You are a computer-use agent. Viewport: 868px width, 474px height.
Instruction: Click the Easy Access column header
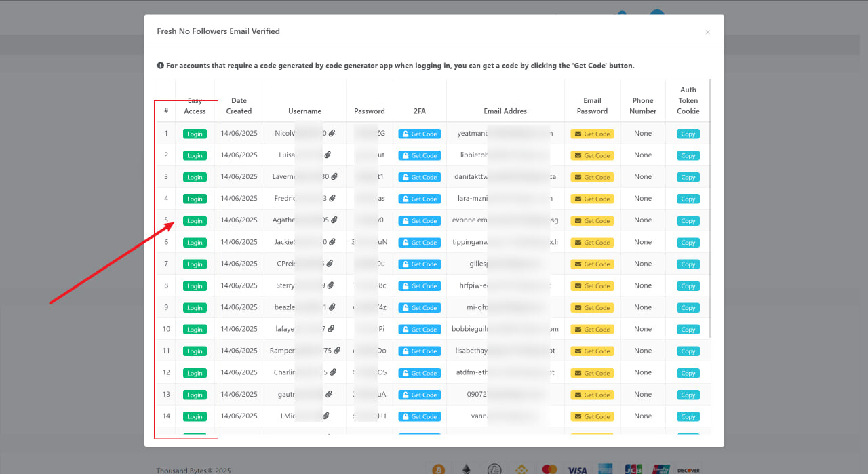pyautogui.click(x=195, y=106)
